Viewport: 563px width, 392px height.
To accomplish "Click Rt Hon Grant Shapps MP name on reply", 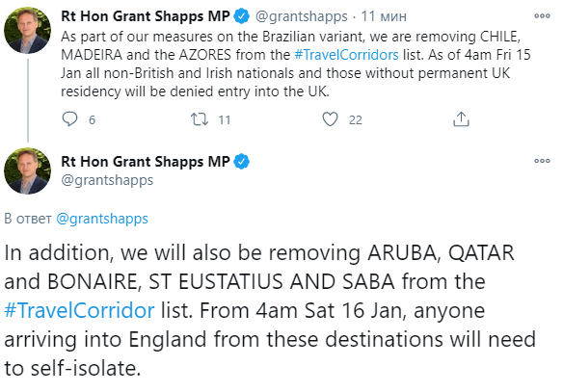I will [x=146, y=162].
